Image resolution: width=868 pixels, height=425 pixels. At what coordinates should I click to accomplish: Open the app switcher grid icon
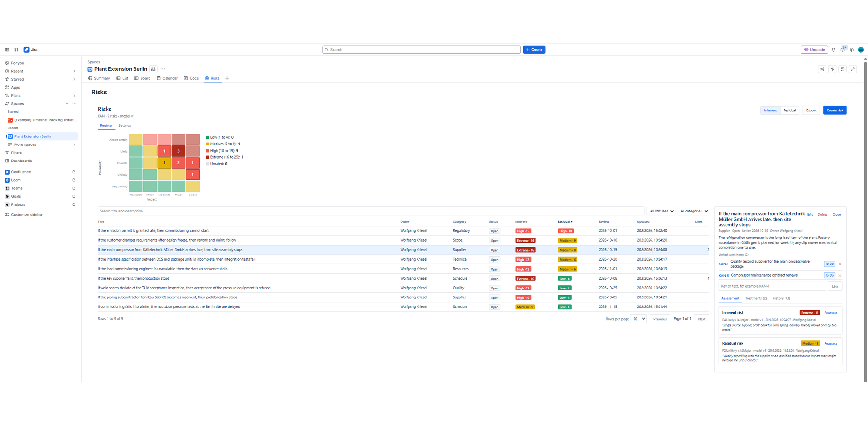coord(16,50)
